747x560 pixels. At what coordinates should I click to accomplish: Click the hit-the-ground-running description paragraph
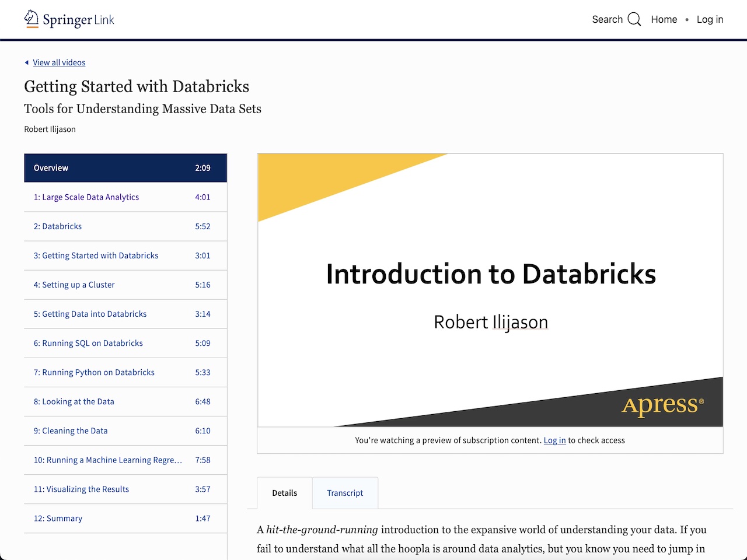481,539
